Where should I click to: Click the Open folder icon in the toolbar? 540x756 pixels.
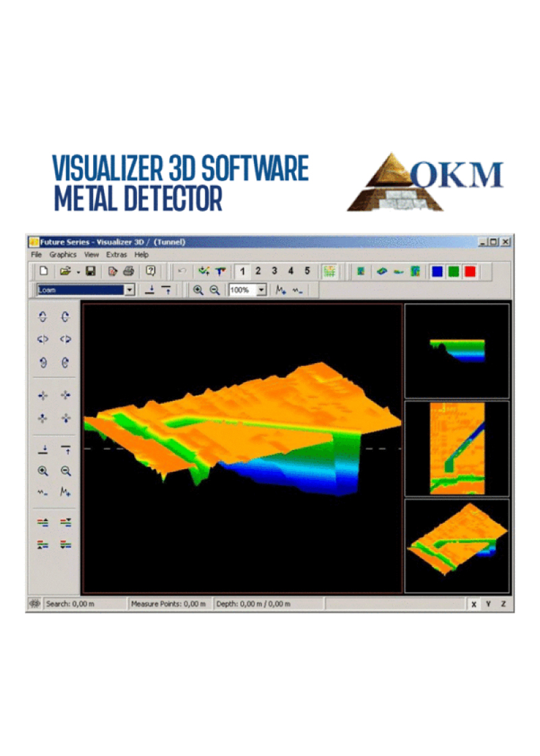pos(65,271)
